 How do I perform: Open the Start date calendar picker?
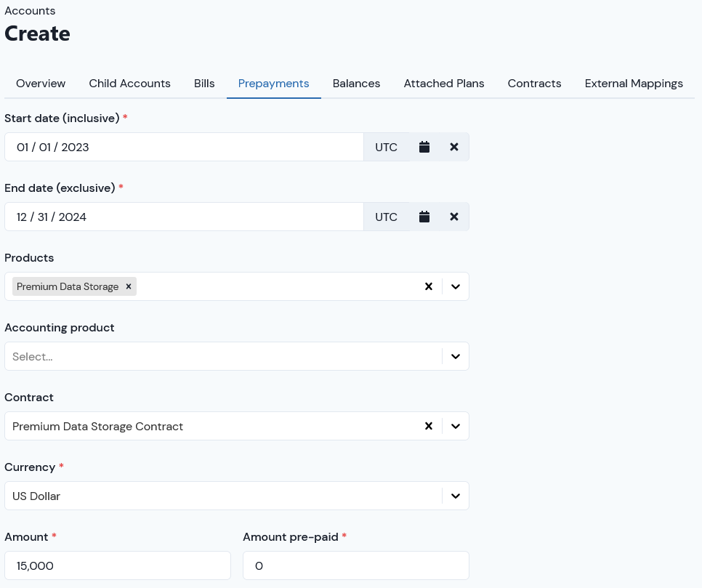click(x=424, y=147)
